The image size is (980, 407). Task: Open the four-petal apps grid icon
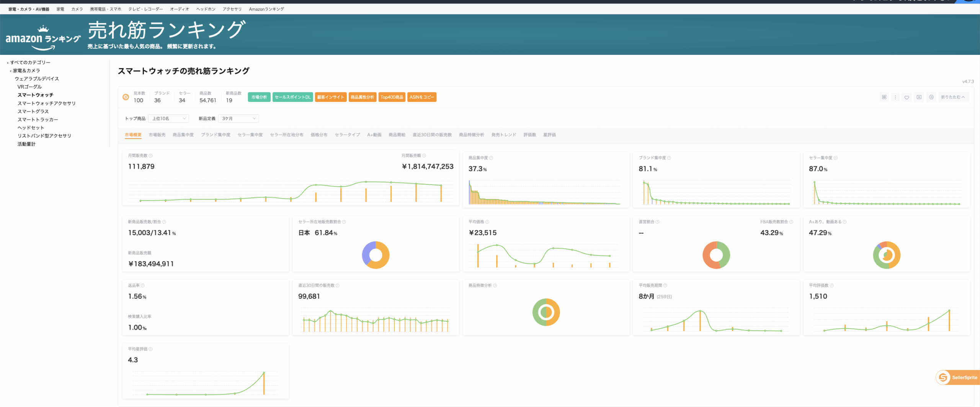pos(884,97)
